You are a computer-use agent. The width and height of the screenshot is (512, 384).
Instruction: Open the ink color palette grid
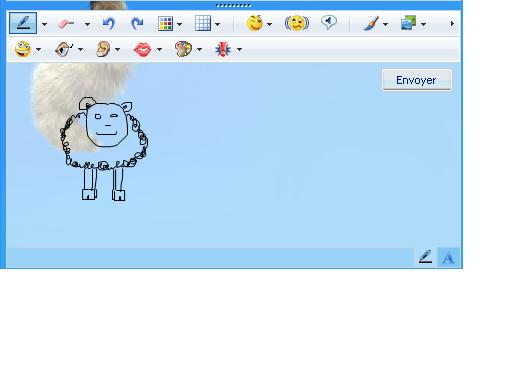[165, 23]
